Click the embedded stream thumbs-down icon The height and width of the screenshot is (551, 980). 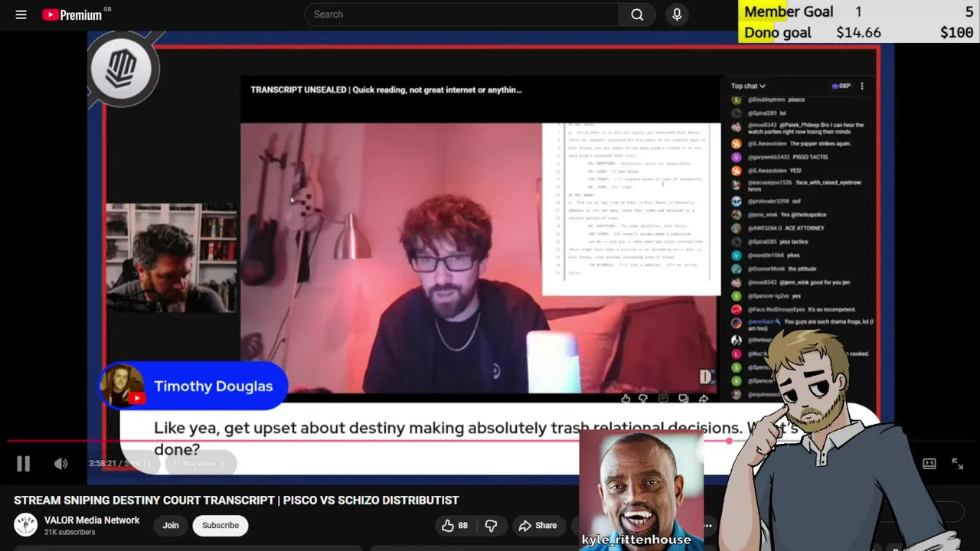(643, 398)
